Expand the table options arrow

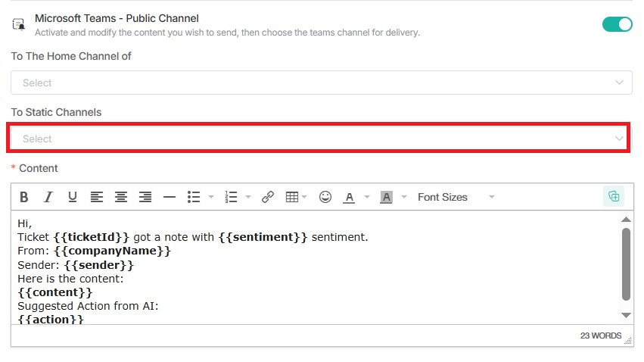(304, 197)
